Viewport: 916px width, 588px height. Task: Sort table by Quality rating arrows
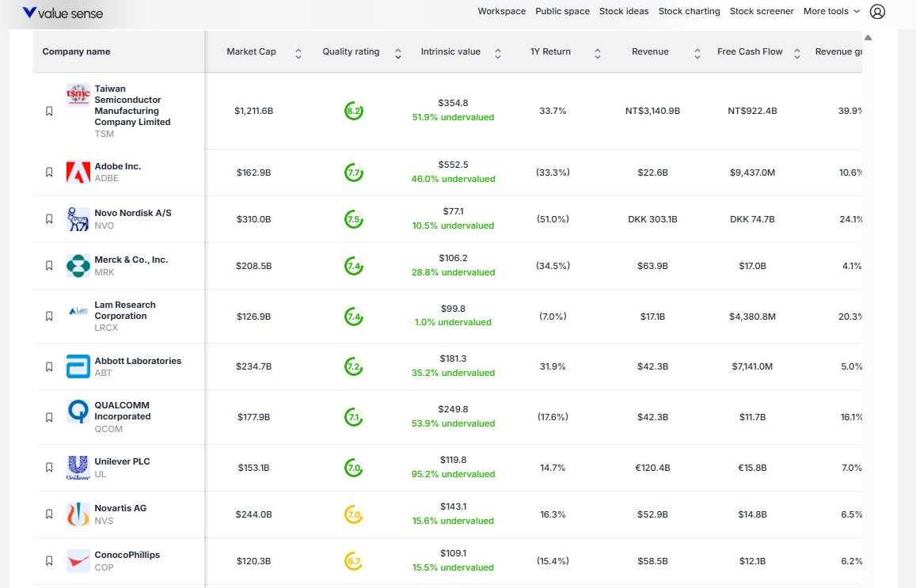point(398,54)
